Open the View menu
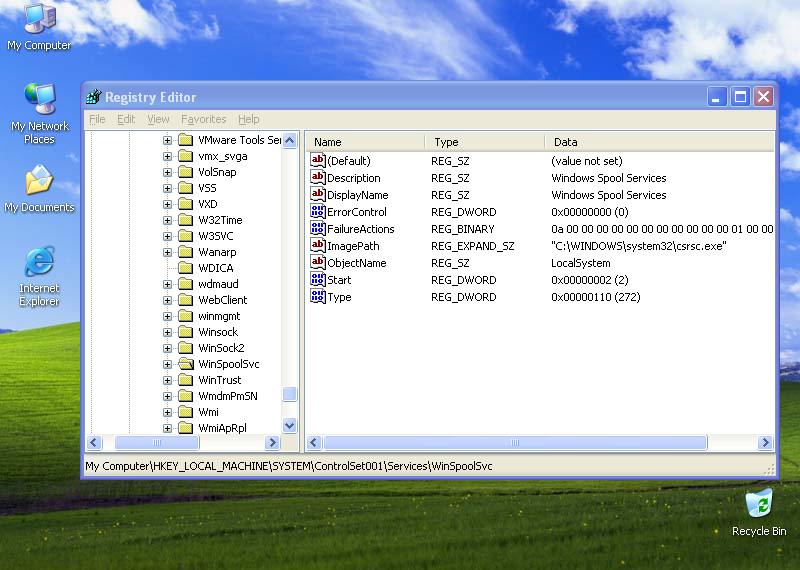This screenshot has height=570, width=800. [158, 119]
